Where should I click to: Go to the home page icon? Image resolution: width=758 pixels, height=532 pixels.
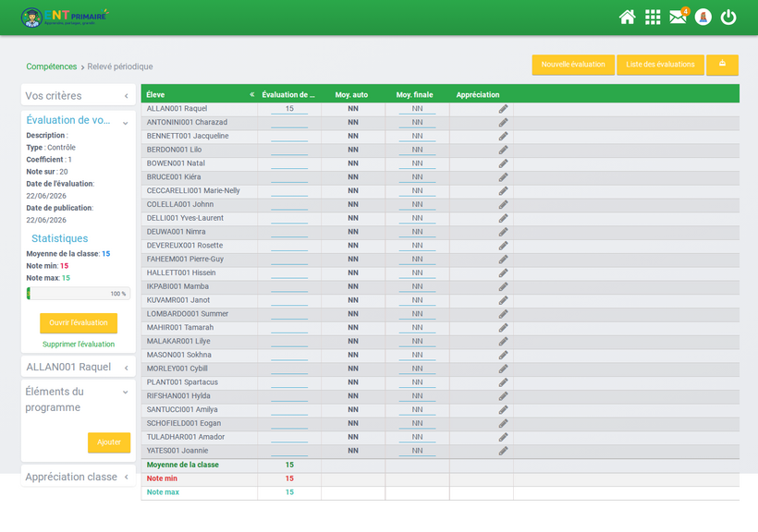[x=627, y=18]
